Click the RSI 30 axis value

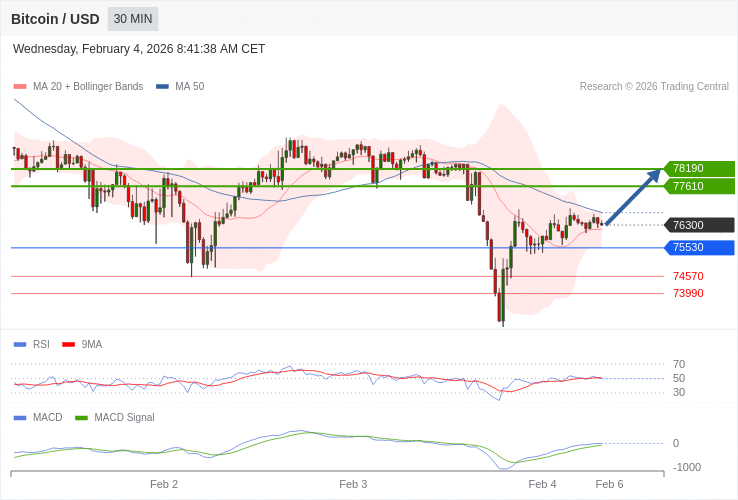tap(679, 393)
